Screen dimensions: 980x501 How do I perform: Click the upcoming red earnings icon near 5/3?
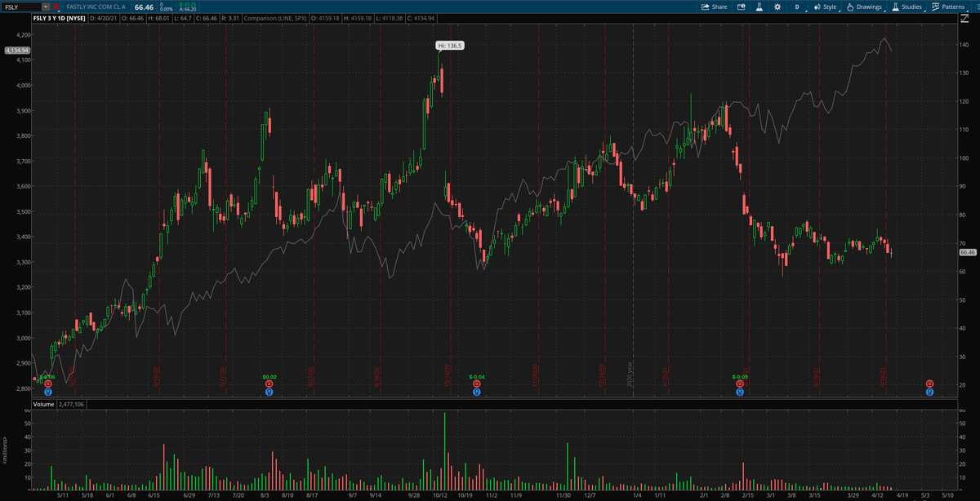pyautogui.click(x=929, y=384)
